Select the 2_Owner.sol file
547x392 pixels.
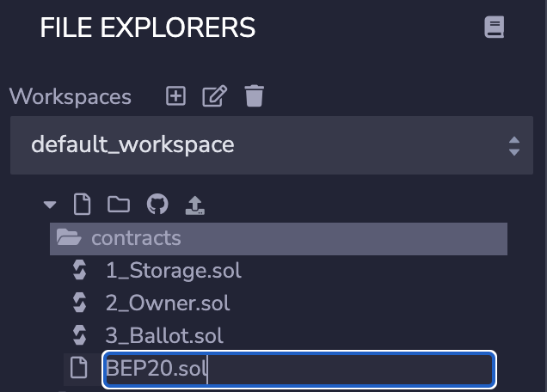(168, 303)
